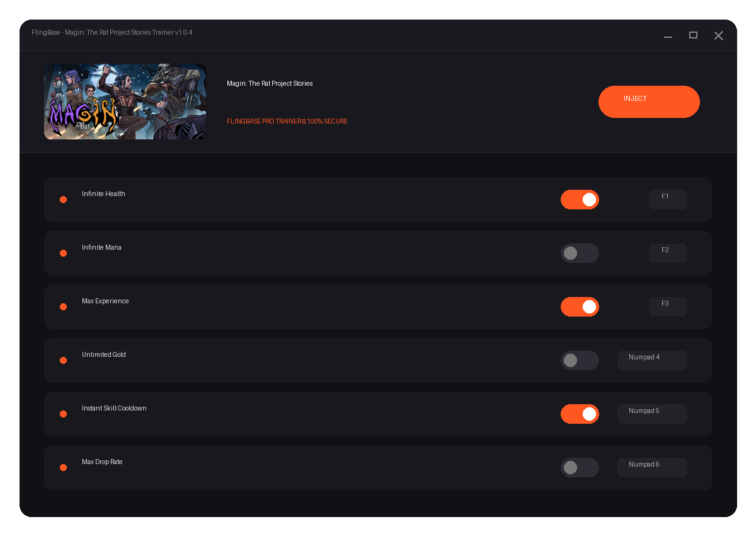Click the Numpad 4 hotkey field
This screenshot has height=536, width=756.
[652, 360]
